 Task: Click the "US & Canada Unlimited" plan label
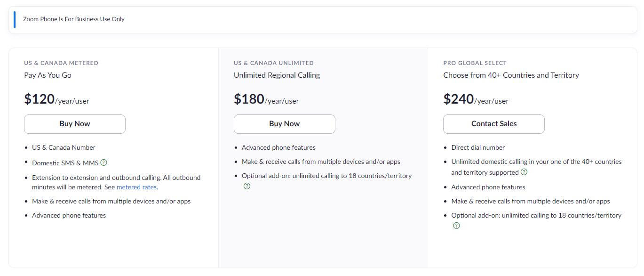(274, 63)
